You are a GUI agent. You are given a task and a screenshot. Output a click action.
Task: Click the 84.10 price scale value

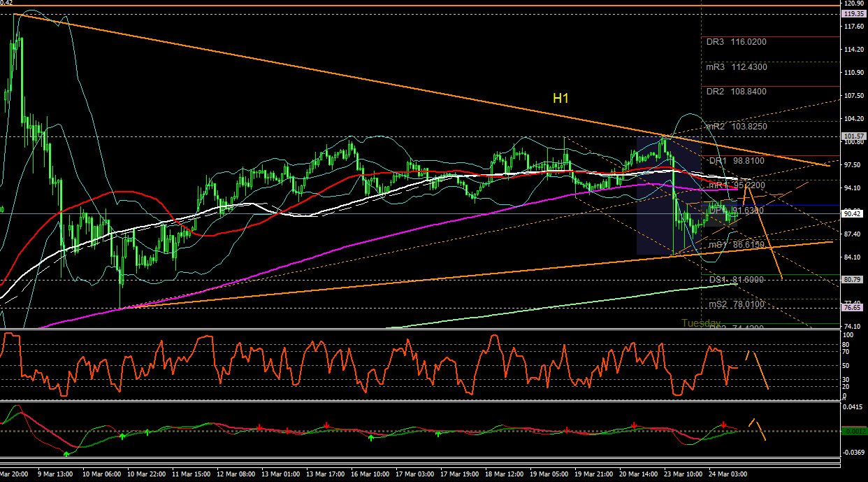(x=854, y=257)
